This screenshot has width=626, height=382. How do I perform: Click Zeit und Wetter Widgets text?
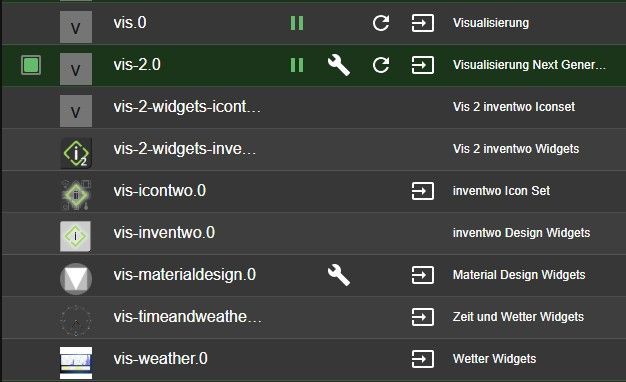tap(518, 317)
